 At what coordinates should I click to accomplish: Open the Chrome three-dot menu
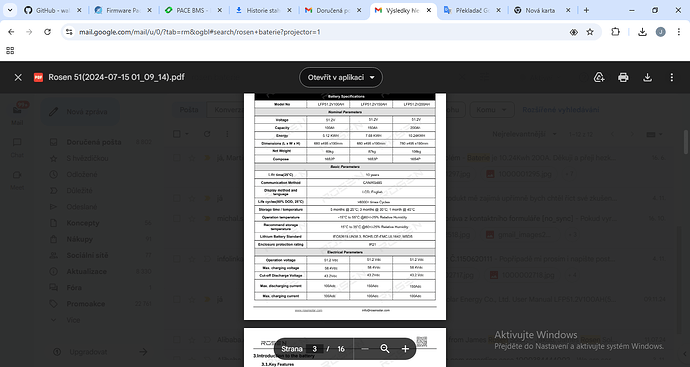point(679,32)
